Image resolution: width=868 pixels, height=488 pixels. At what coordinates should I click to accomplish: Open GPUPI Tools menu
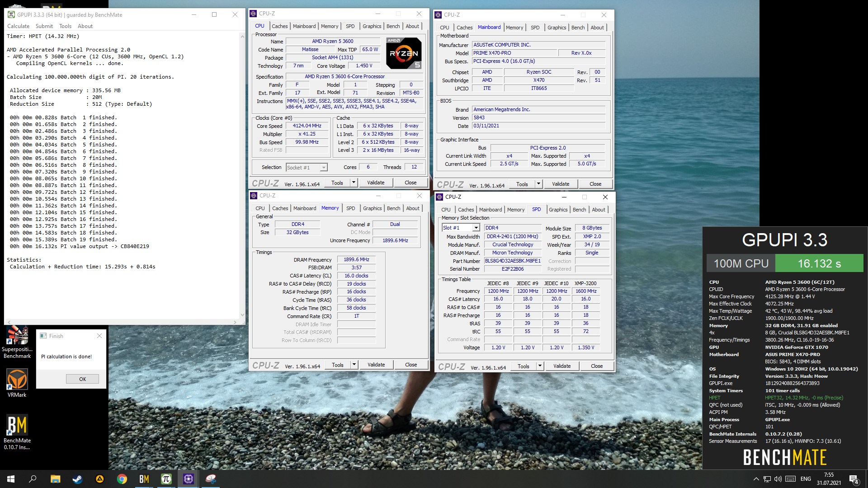coord(66,26)
